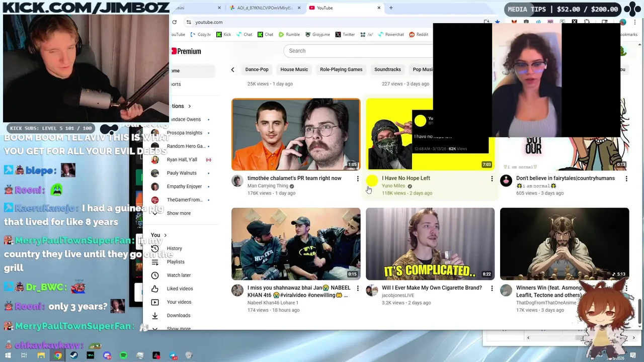Viewport: 644px width, 362px height.
Task: Open the i am normal channel avatar
Action: (x=506, y=180)
